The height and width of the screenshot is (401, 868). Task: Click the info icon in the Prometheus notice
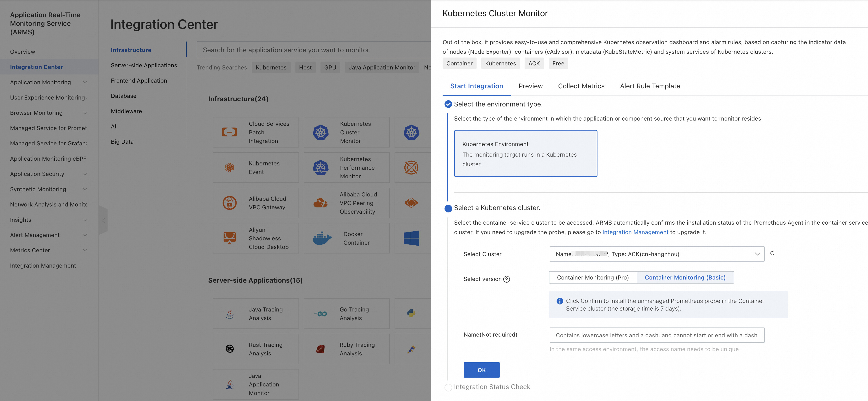tap(560, 301)
